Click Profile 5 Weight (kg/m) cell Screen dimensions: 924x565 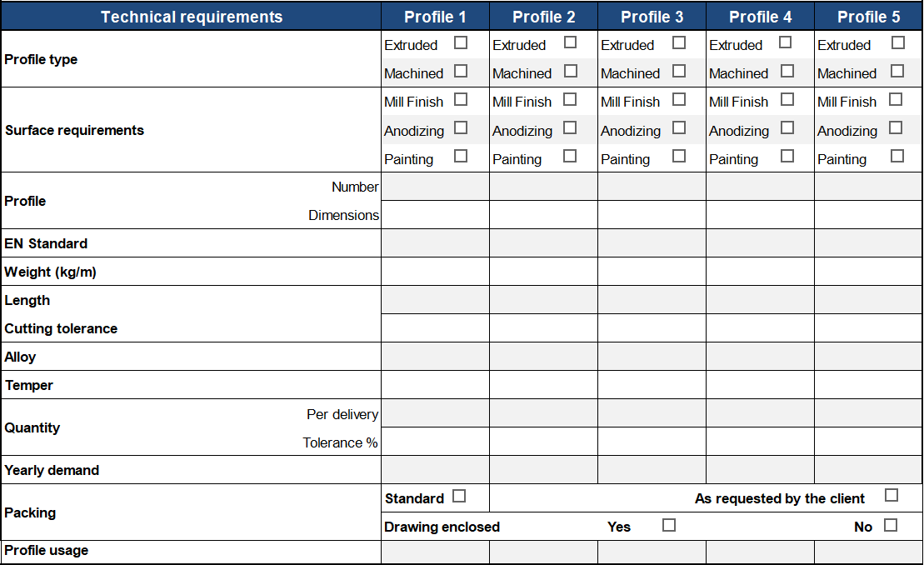[868, 272]
